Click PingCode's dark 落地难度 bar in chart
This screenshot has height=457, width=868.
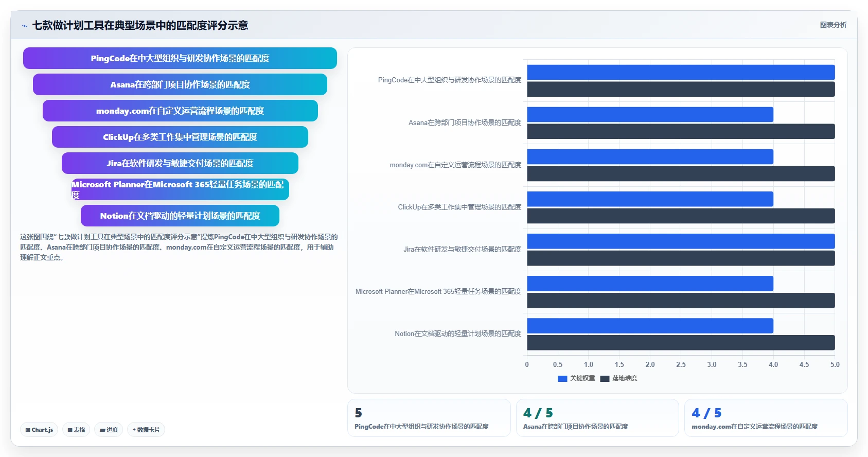(x=681, y=89)
